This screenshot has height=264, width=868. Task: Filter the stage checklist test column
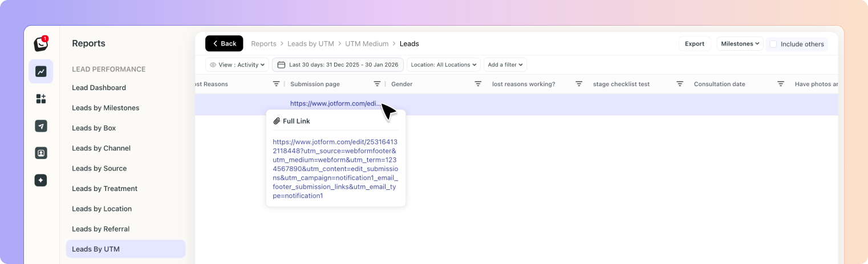click(x=680, y=84)
